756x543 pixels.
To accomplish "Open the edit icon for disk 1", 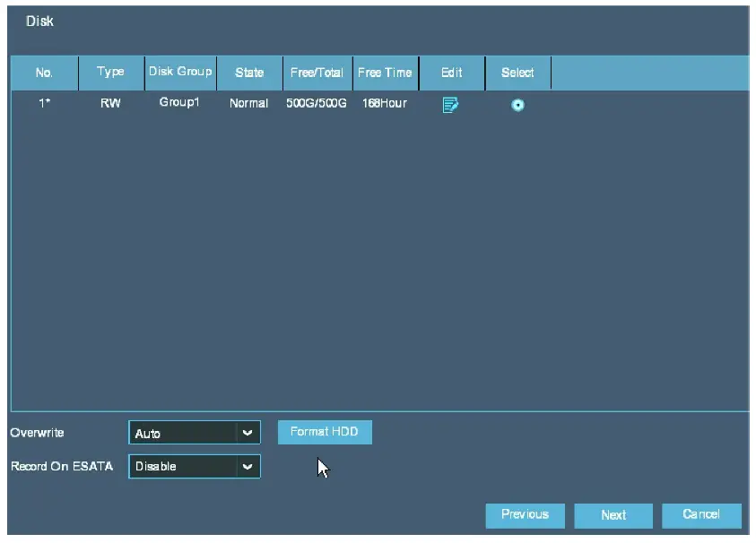I will point(450,105).
